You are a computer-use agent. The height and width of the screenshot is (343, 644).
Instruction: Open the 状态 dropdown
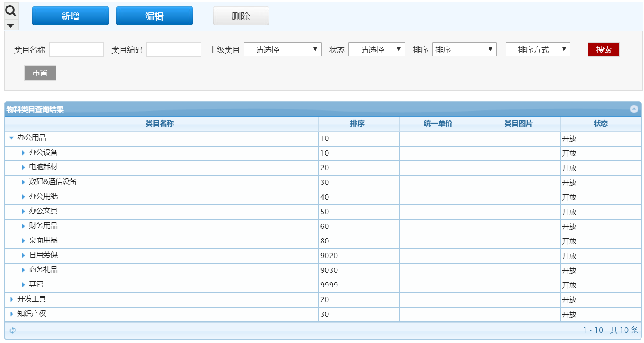(x=377, y=50)
